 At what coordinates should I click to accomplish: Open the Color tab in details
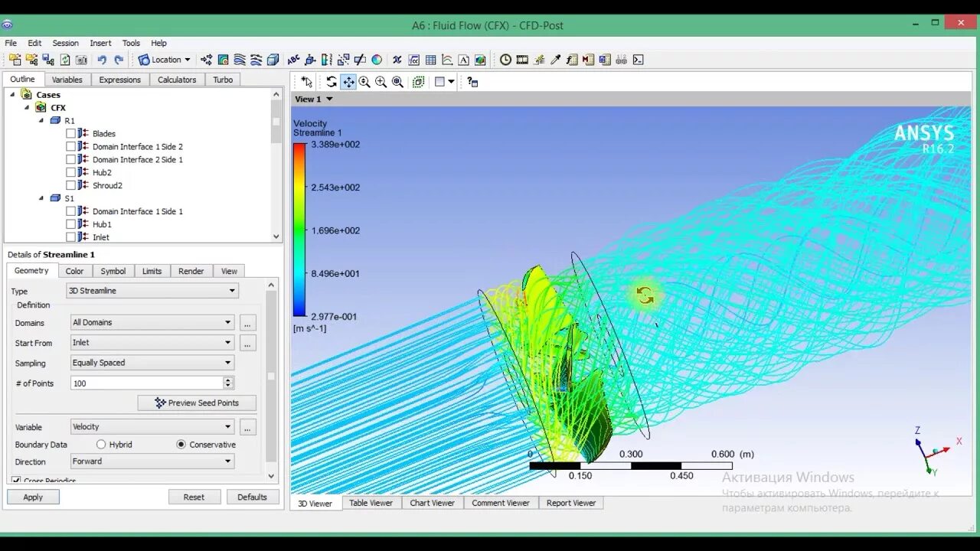coord(74,271)
